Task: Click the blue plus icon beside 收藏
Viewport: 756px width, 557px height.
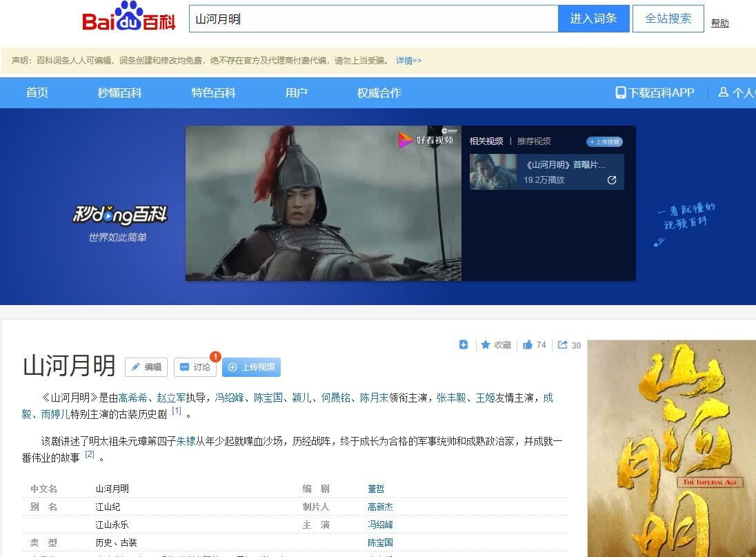Action: coord(464,344)
